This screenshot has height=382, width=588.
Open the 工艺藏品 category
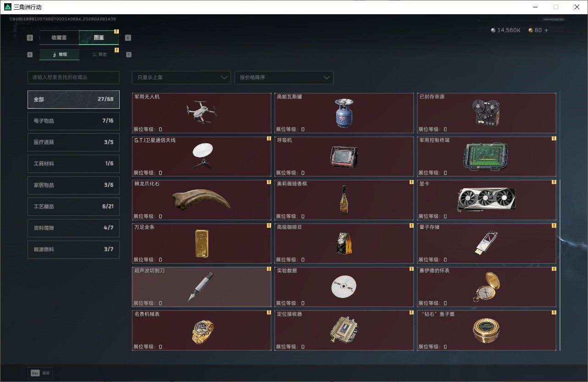pyautogui.click(x=73, y=207)
